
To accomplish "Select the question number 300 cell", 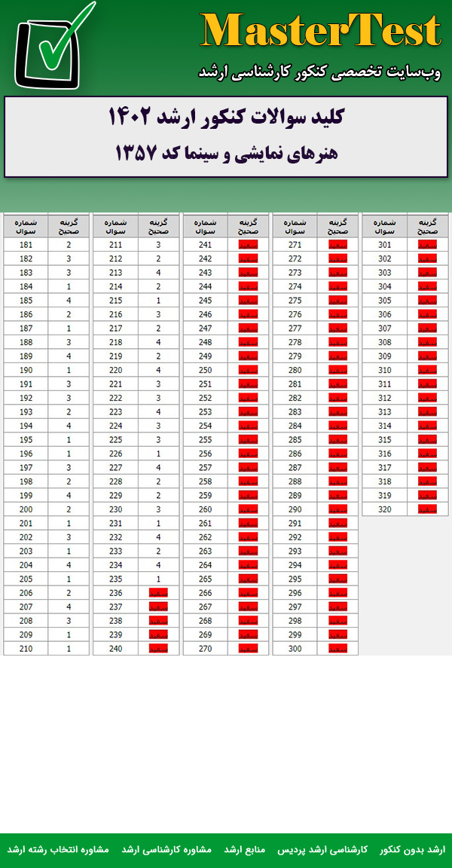I will pyautogui.click(x=295, y=648).
